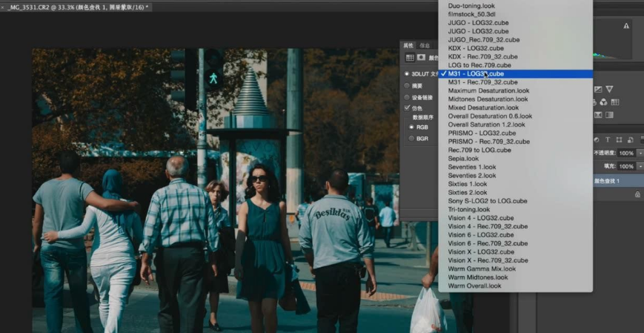
Task: Choose Vision 4 - Rec.709_32.cube LUT
Action: pos(516,226)
